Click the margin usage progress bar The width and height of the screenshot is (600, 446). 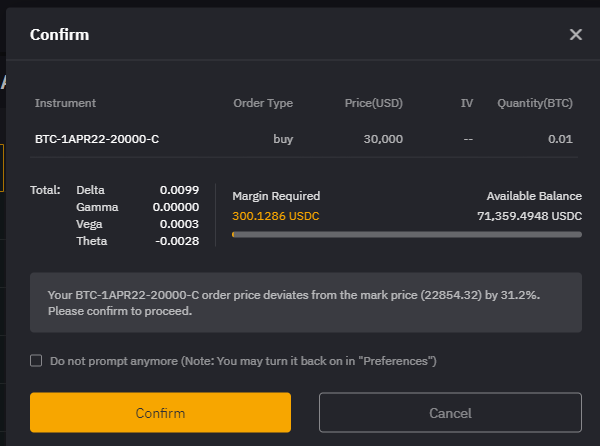coord(406,234)
